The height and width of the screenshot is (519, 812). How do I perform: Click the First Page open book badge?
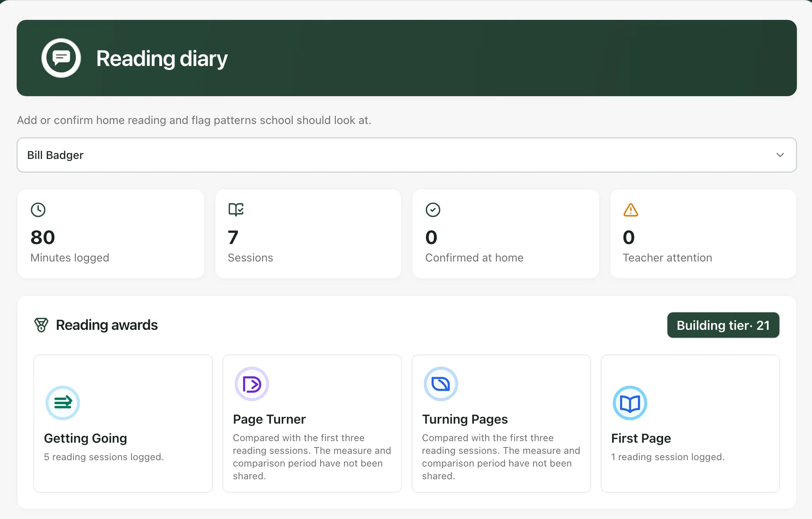pos(630,403)
